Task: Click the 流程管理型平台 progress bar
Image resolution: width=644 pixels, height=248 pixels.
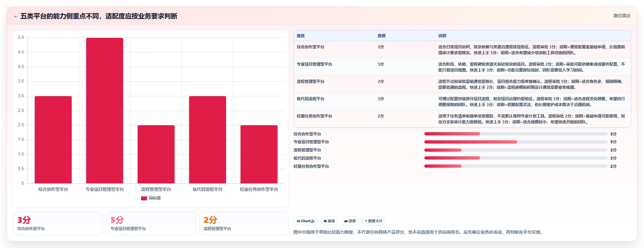Action: tap(516, 150)
